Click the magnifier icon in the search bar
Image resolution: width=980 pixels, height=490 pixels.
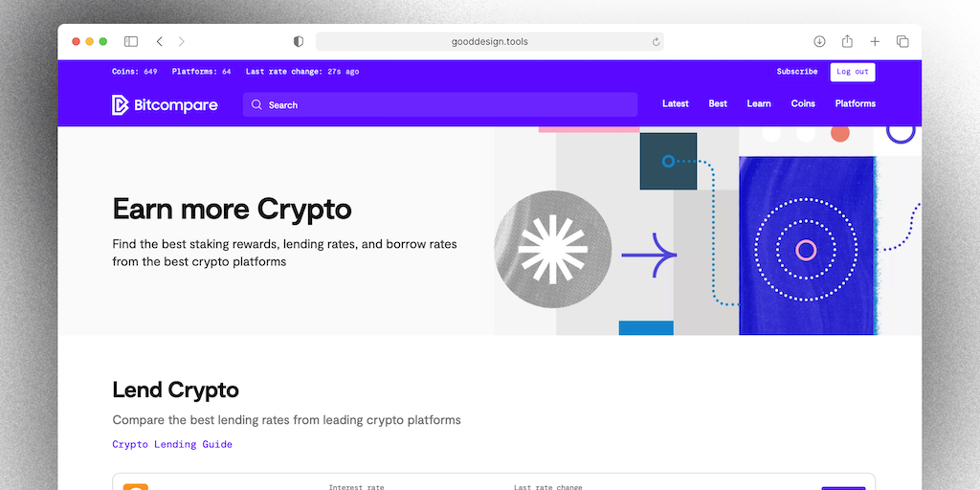tap(256, 104)
